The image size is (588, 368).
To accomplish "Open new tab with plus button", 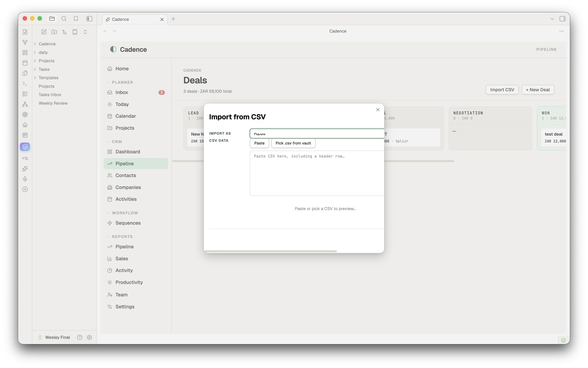I will tap(173, 19).
